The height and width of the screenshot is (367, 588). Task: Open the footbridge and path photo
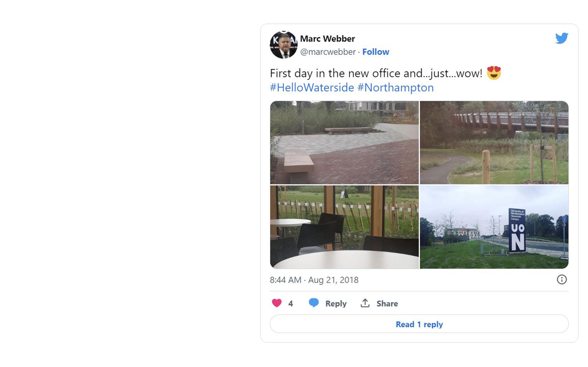(x=494, y=143)
